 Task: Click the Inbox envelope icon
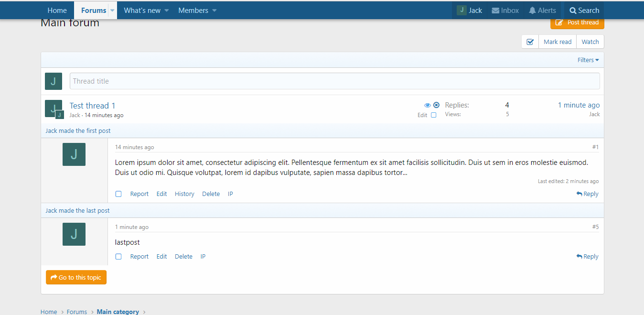pos(495,11)
